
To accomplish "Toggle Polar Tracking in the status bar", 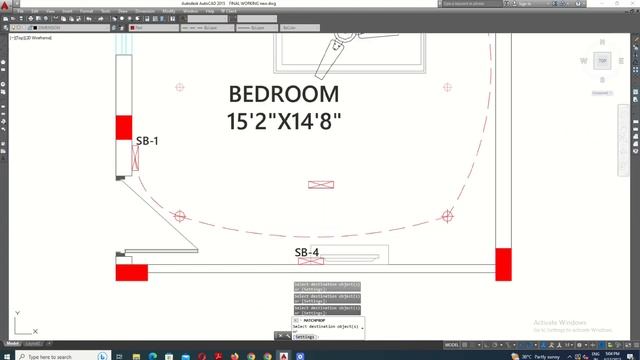I will [495, 345].
